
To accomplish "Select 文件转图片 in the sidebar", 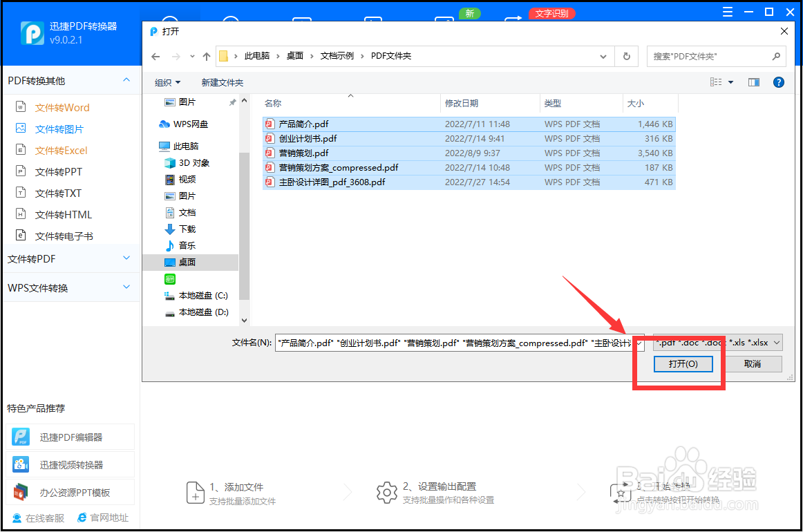I will pos(59,129).
